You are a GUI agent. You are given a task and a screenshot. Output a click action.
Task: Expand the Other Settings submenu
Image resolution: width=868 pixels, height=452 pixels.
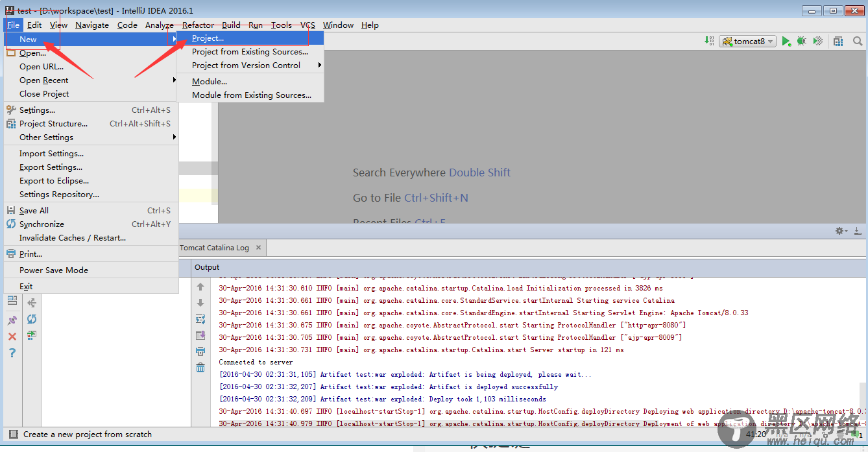[x=174, y=137]
